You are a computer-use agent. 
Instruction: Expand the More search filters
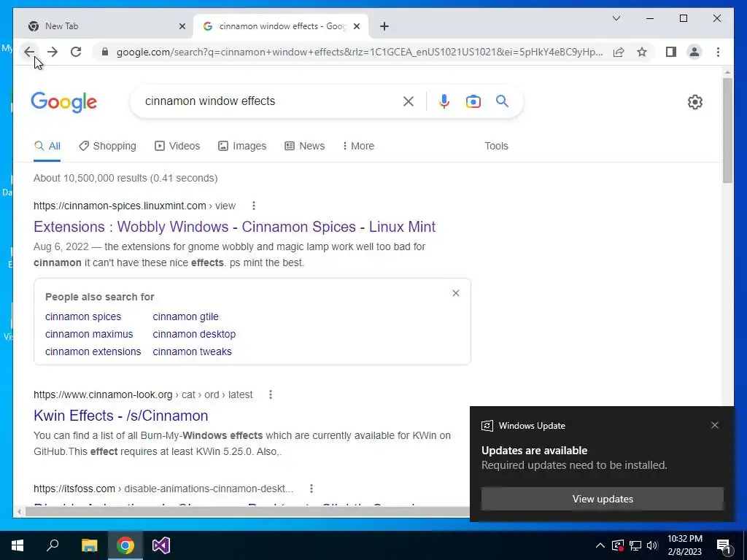click(x=358, y=146)
